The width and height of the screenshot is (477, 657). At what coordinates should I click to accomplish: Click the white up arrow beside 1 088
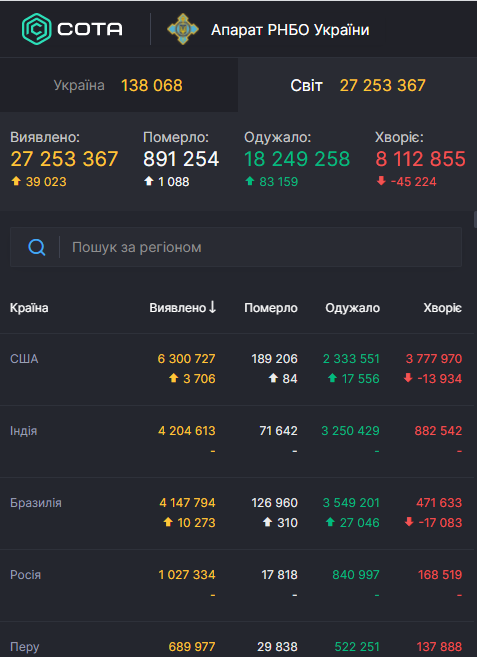pos(148,181)
